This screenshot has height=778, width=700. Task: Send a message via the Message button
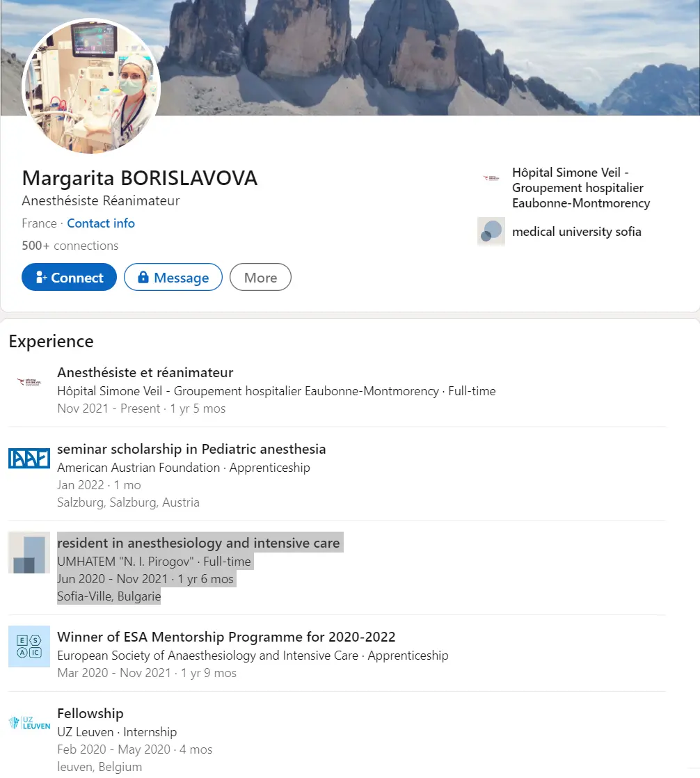coord(173,277)
